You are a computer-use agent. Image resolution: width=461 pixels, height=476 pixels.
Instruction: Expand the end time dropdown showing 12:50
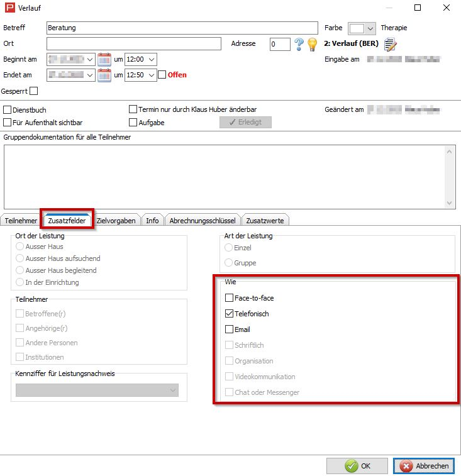click(151, 75)
